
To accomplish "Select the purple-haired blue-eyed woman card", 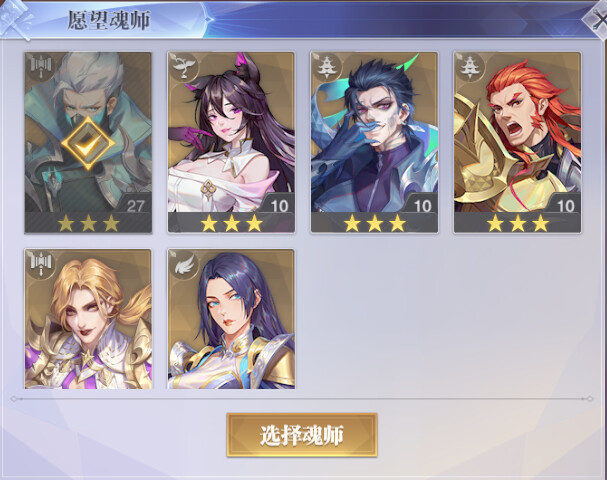I will [231, 319].
